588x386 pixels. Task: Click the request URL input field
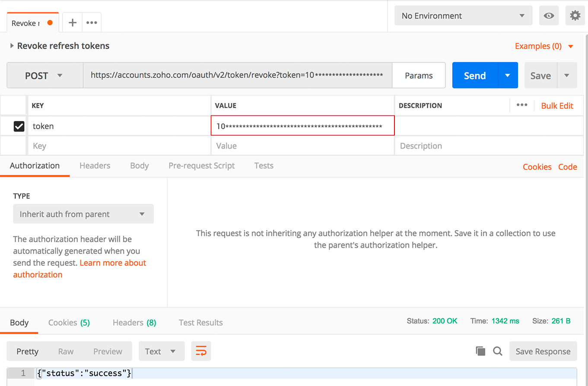click(237, 76)
